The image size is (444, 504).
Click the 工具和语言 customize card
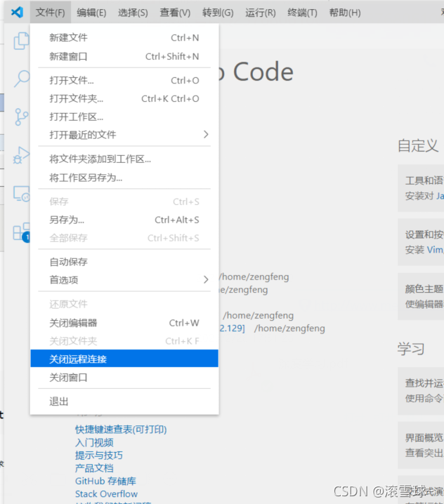point(421,188)
